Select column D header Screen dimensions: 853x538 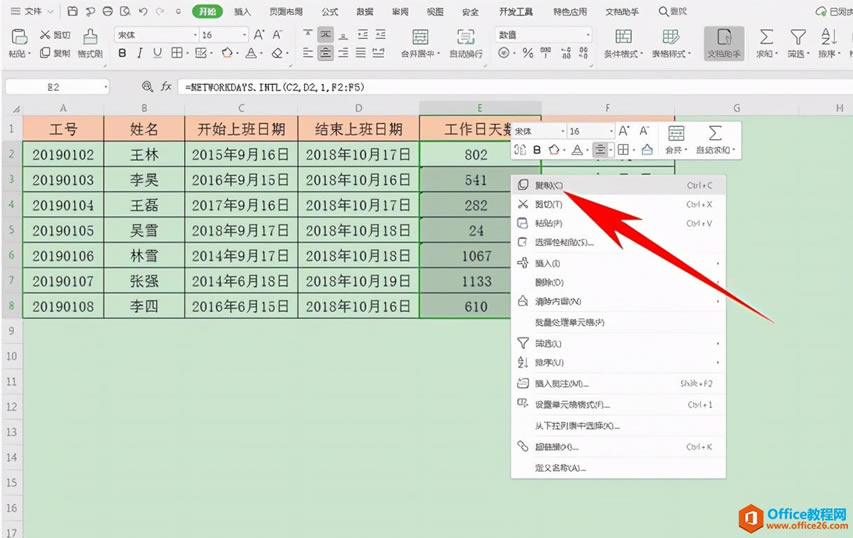point(358,108)
